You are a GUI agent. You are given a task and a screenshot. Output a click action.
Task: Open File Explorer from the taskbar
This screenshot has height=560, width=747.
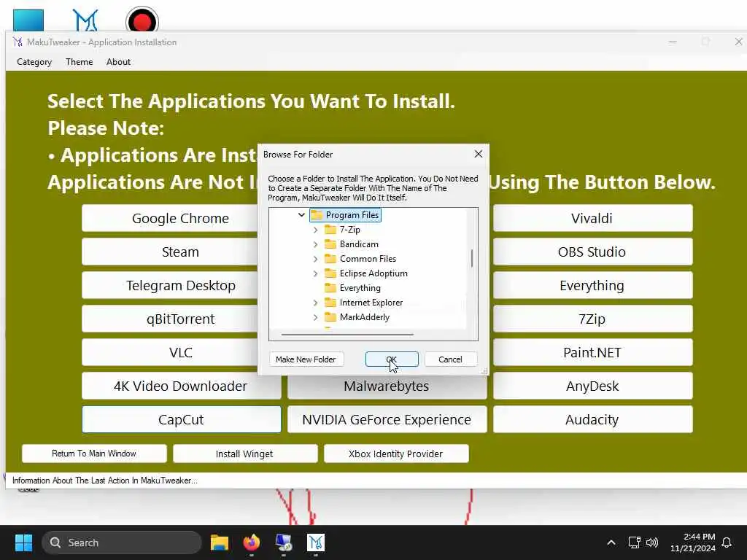220,542
